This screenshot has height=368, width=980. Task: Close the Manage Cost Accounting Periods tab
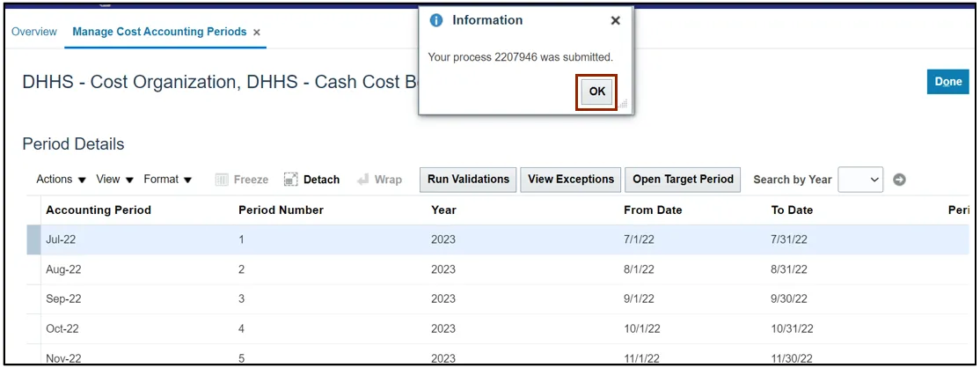pos(256,33)
